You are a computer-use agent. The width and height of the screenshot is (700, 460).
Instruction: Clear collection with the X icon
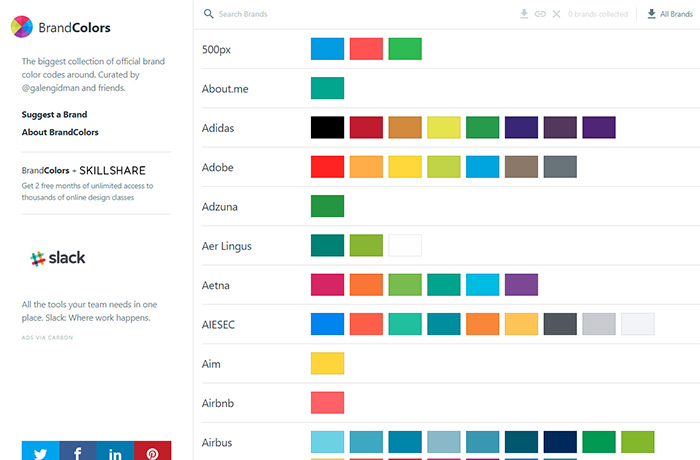click(x=556, y=14)
